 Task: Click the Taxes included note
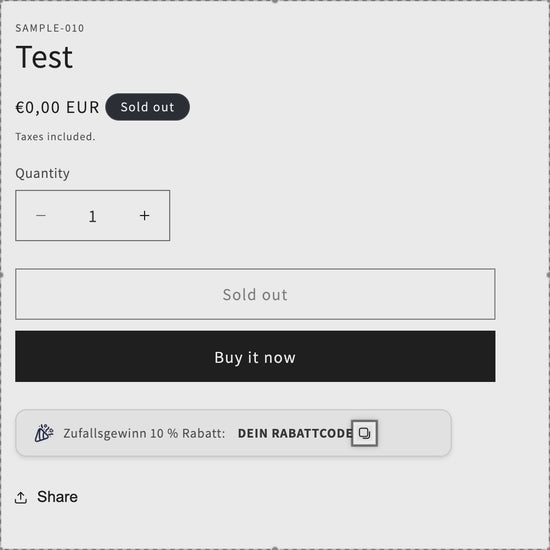tap(55, 136)
